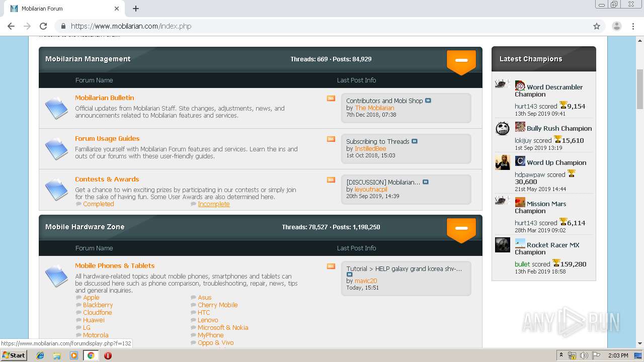Image resolution: width=644 pixels, height=362 pixels.
Task: Open the Cloudfone subforum
Action: click(x=98, y=312)
